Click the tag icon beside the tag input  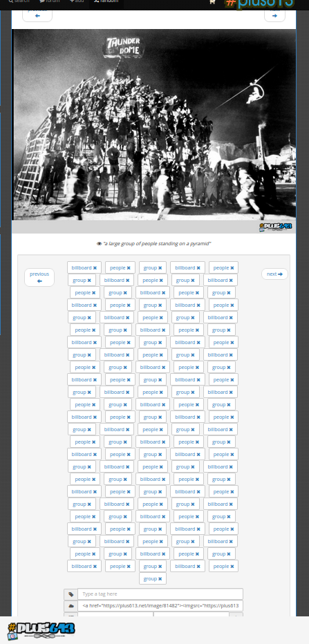(71, 594)
